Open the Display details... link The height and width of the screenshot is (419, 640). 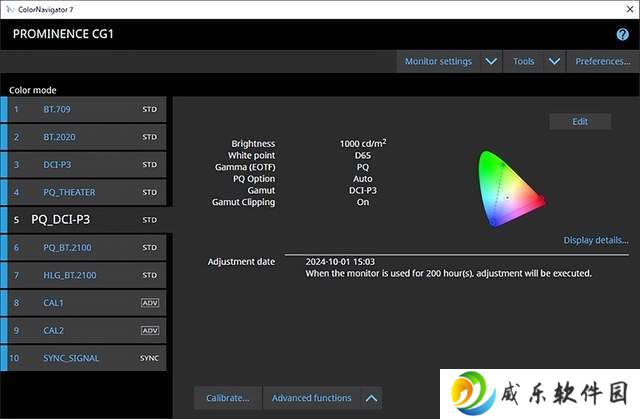click(596, 240)
